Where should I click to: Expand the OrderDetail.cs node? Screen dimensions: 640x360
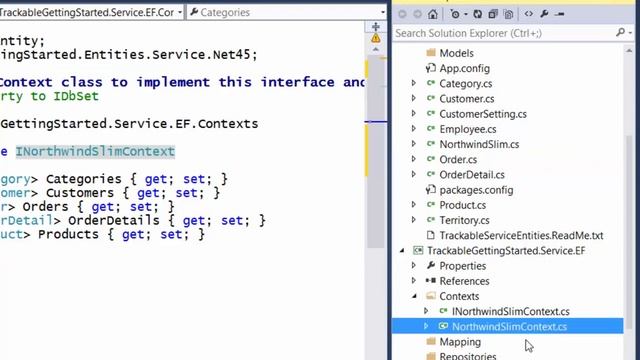coord(413,174)
